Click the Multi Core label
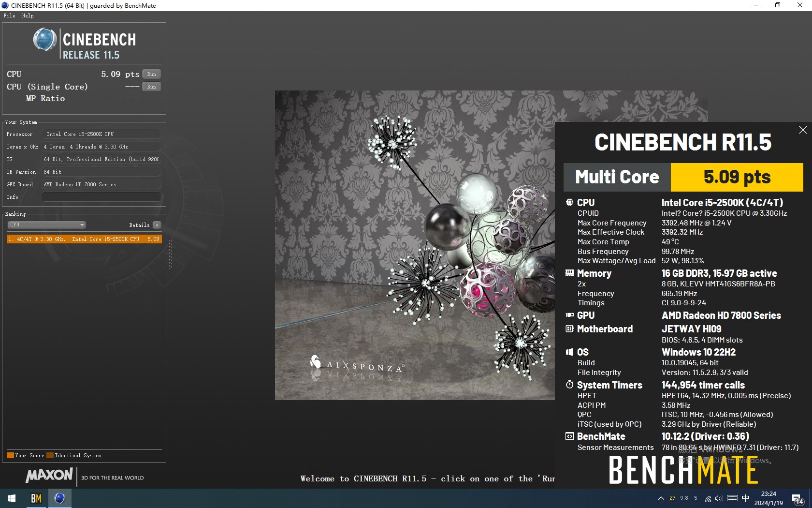Image resolution: width=812 pixels, height=508 pixels. tap(617, 177)
